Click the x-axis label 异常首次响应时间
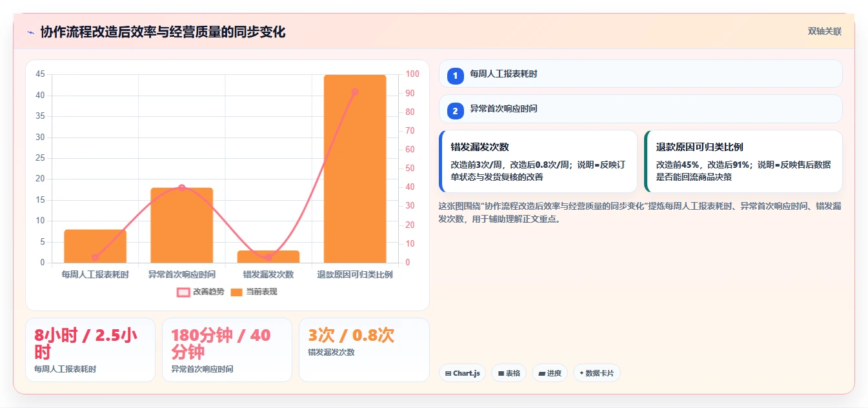The width and height of the screenshot is (868, 408). point(181,274)
